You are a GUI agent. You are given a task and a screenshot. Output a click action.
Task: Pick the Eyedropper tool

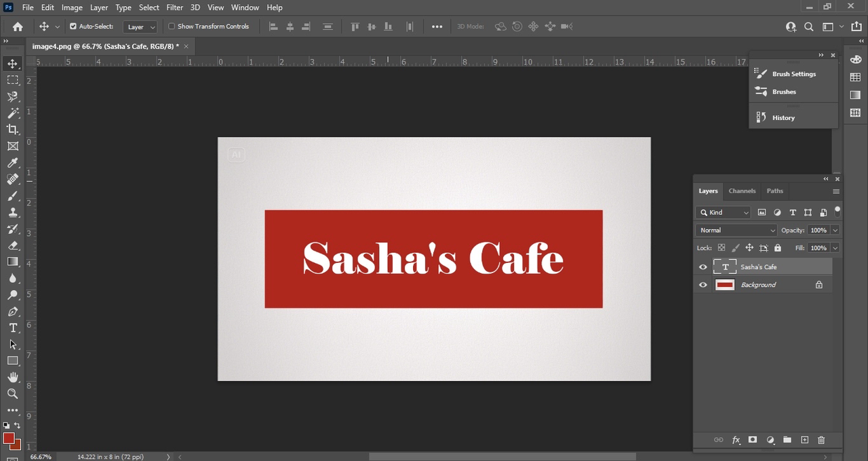(x=13, y=163)
